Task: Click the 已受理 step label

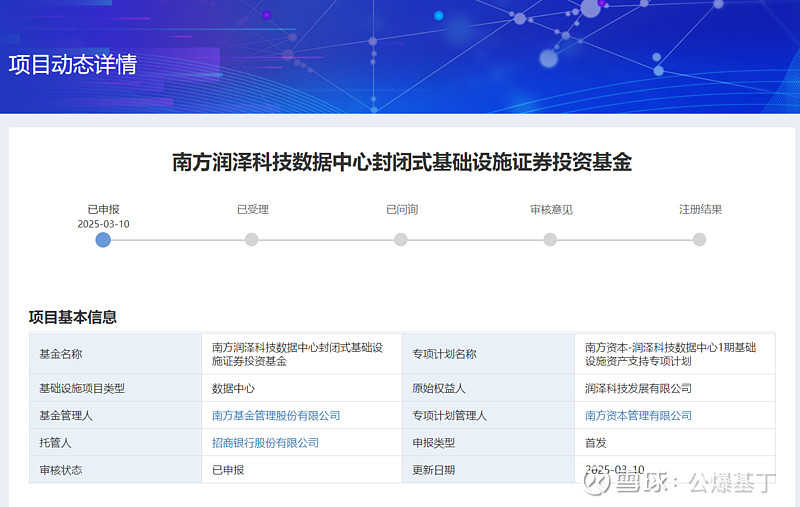Action: tap(253, 209)
